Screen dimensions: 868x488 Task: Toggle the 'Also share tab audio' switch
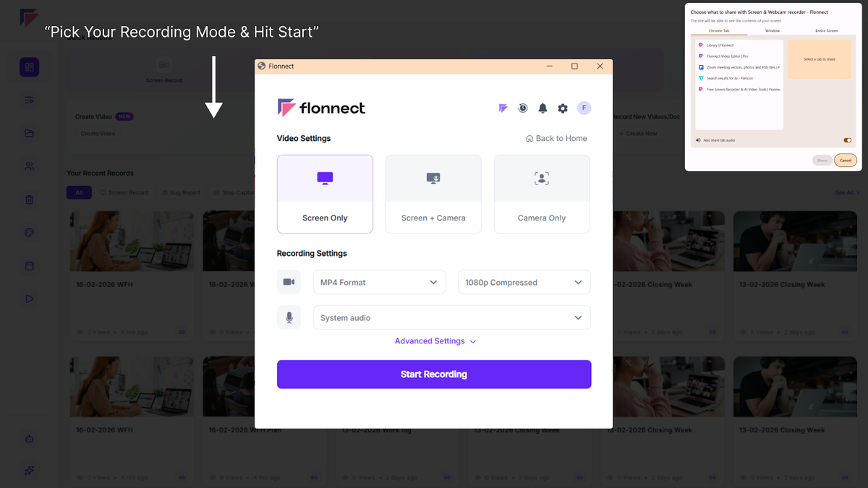[847, 140]
